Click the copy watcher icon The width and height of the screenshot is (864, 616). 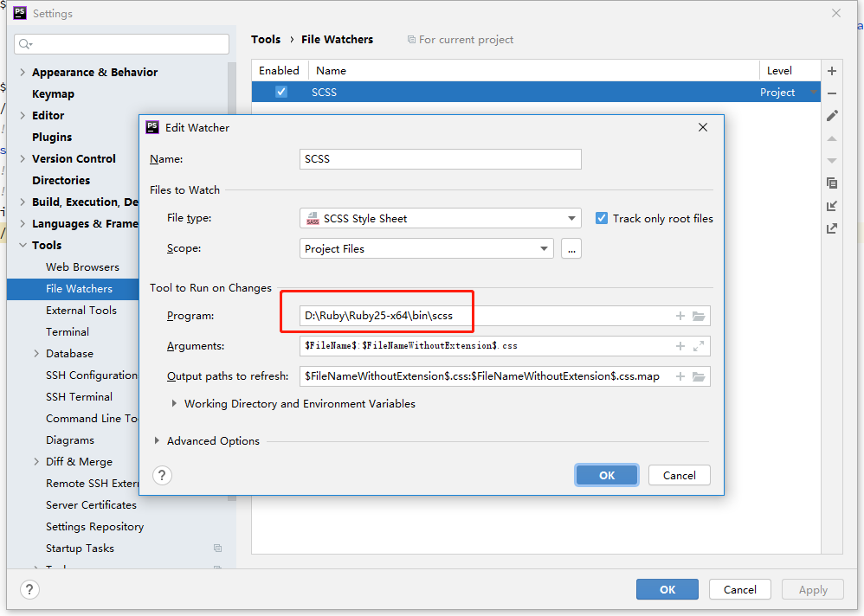coord(832,183)
